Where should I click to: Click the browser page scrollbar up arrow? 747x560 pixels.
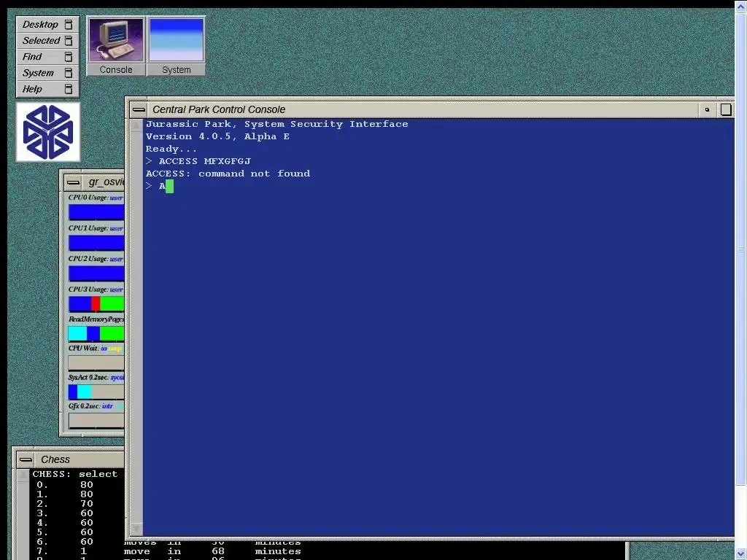pos(741,5)
